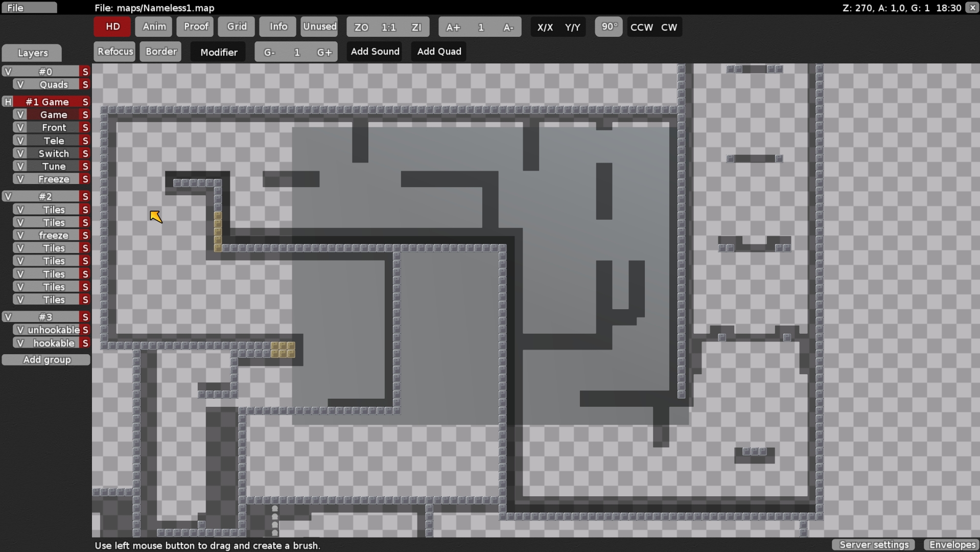The width and height of the screenshot is (980, 552).
Task: Collapse the #2 layer group
Action: (x=8, y=196)
